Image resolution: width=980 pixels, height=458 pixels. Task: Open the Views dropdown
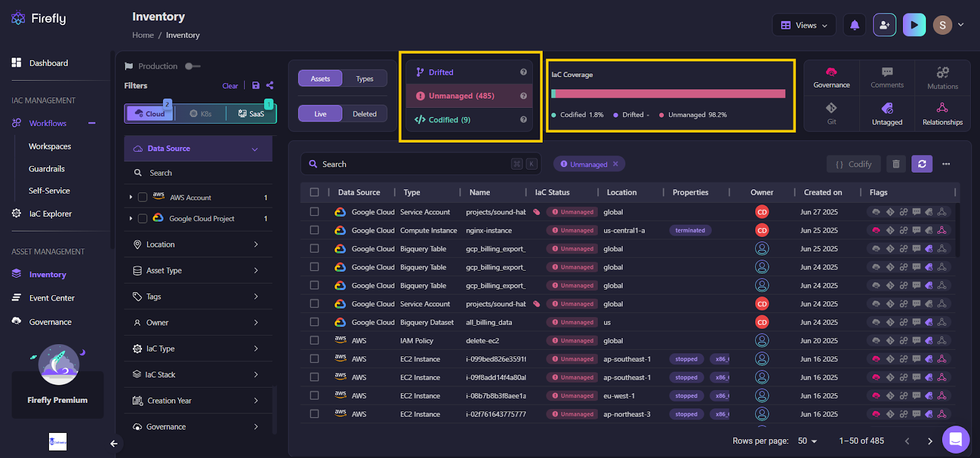[804, 25]
